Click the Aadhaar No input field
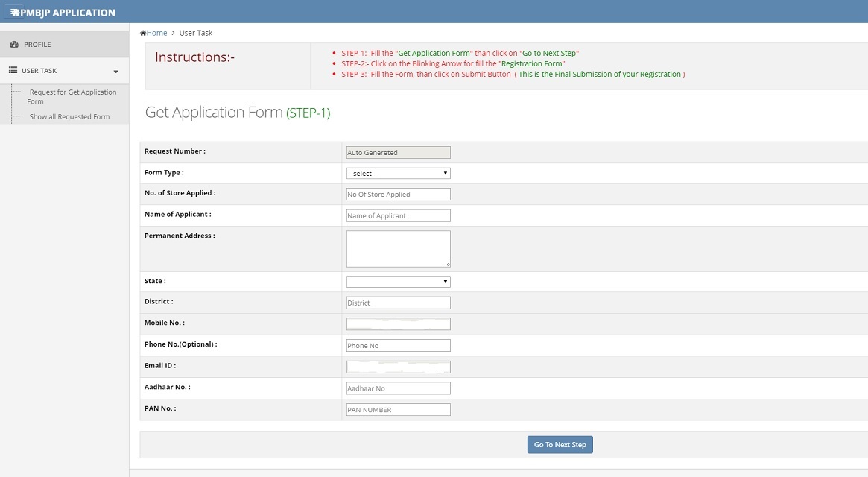Image resolution: width=868 pixels, height=477 pixels. [398, 388]
